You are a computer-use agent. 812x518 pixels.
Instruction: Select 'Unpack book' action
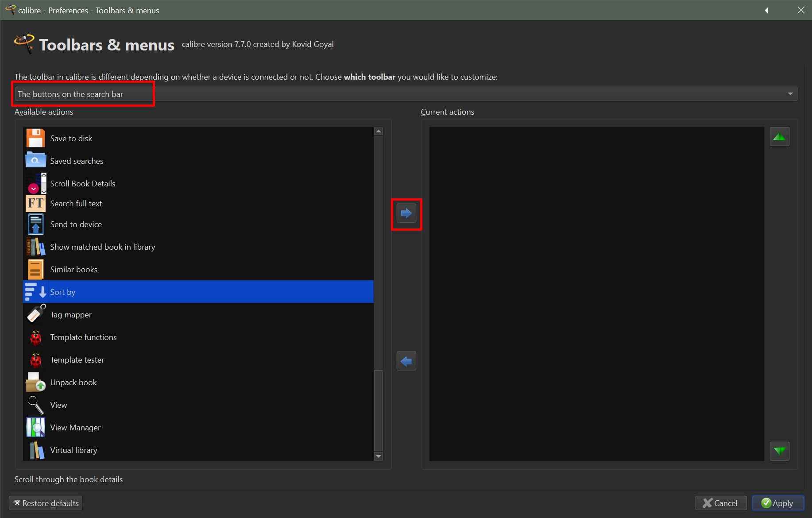tap(198, 382)
